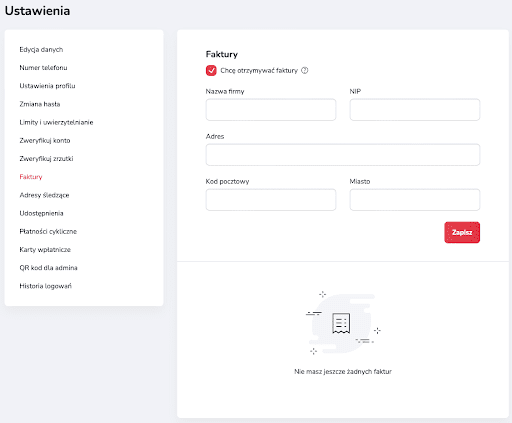Screen dimensions: 512x423
Task: Open Ustawienia profilu menu item
Action: pos(47,86)
